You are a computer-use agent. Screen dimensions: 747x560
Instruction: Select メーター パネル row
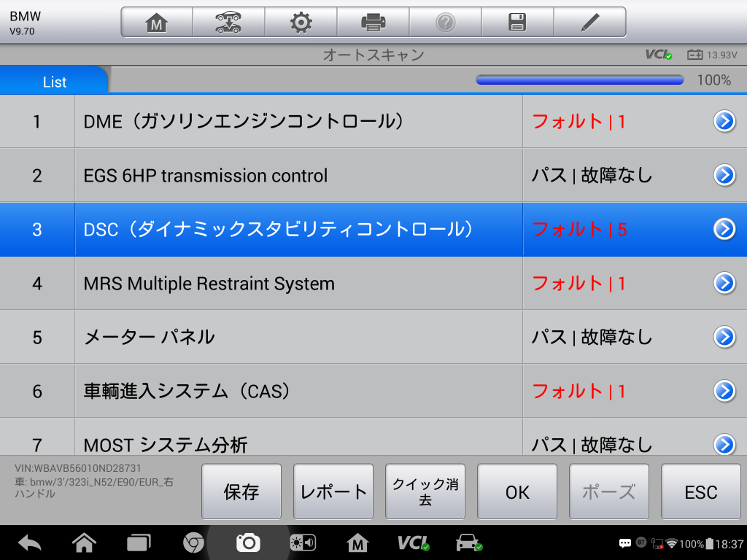373,337
